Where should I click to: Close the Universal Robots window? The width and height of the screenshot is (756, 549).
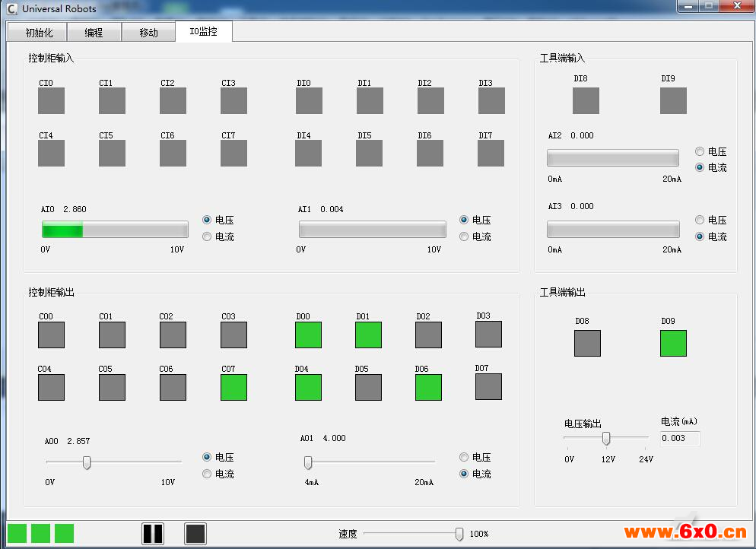(x=737, y=6)
